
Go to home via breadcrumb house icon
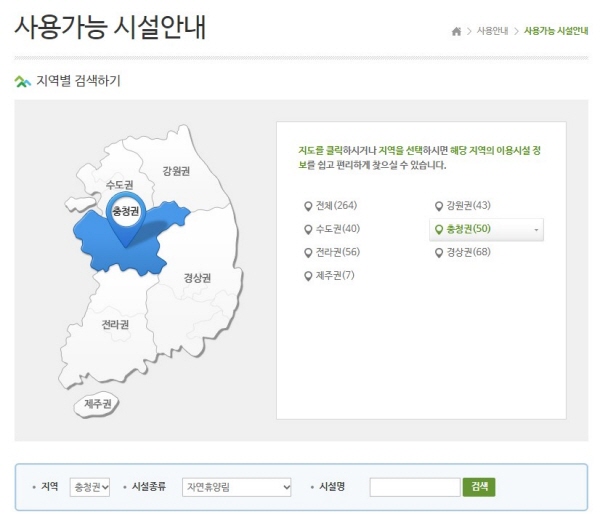pos(456,31)
